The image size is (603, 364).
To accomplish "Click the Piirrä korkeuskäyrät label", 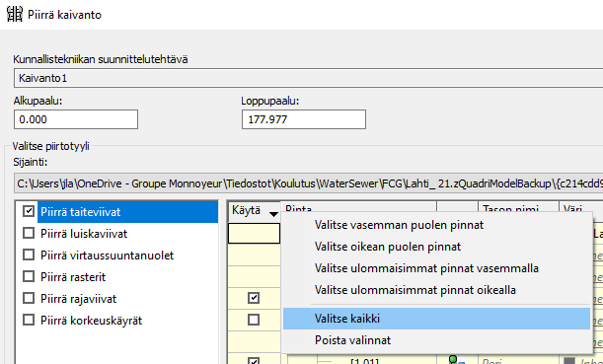I will point(91,321).
